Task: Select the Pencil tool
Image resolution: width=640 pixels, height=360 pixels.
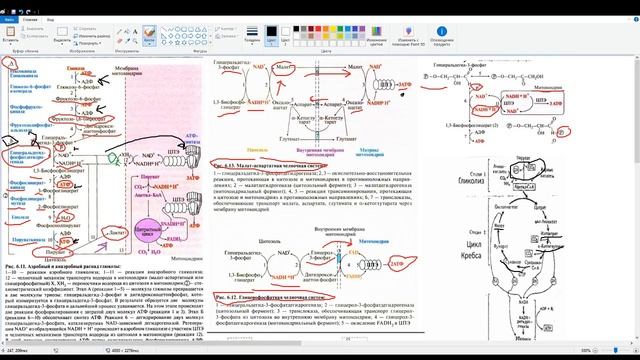Action: pyautogui.click(x=119, y=31)
